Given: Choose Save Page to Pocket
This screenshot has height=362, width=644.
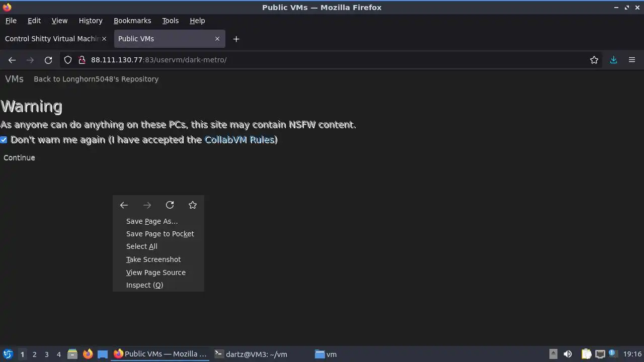Looking at the screenshot, I should click(x=158, y=234).
